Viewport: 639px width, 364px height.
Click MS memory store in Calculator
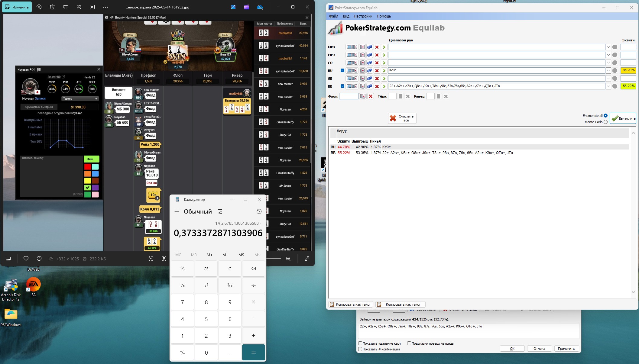(241, 255)
